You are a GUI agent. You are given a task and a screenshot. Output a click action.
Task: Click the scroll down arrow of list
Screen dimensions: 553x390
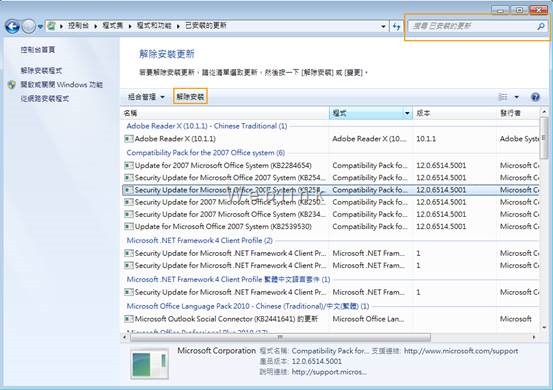pos(544,328)
